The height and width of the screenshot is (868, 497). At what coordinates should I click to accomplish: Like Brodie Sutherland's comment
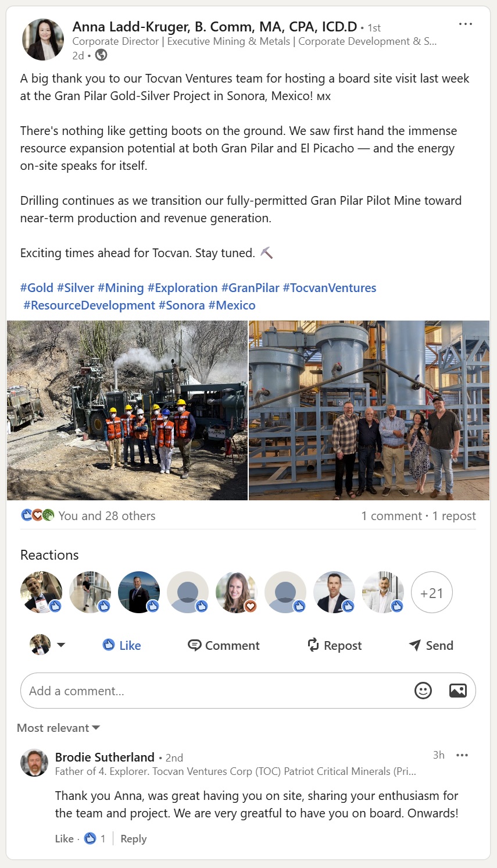coord(64,838)
